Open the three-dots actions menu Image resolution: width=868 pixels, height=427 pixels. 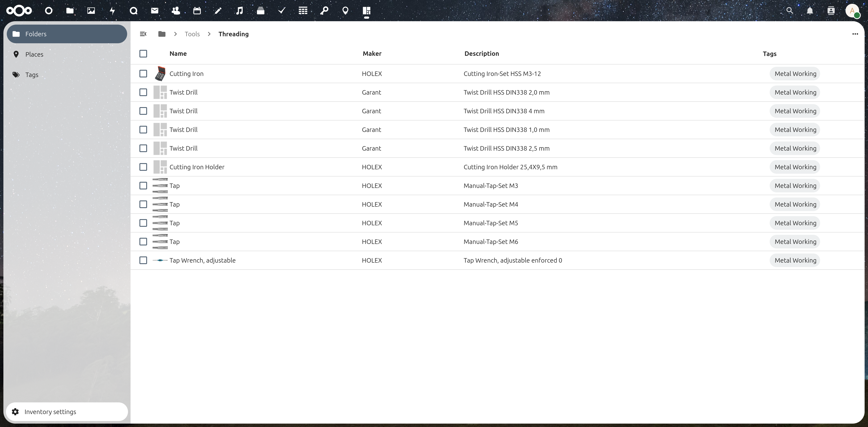point(855,34)
